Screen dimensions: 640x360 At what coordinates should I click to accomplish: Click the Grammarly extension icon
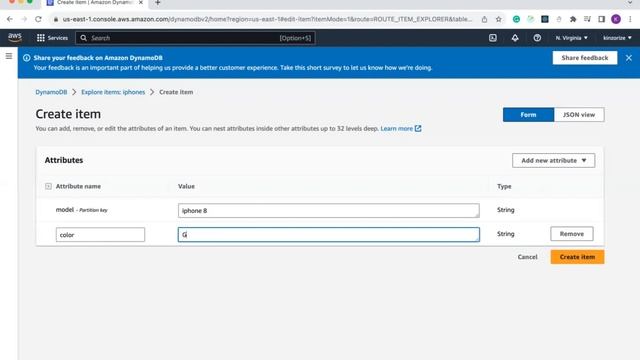(516, 19)
